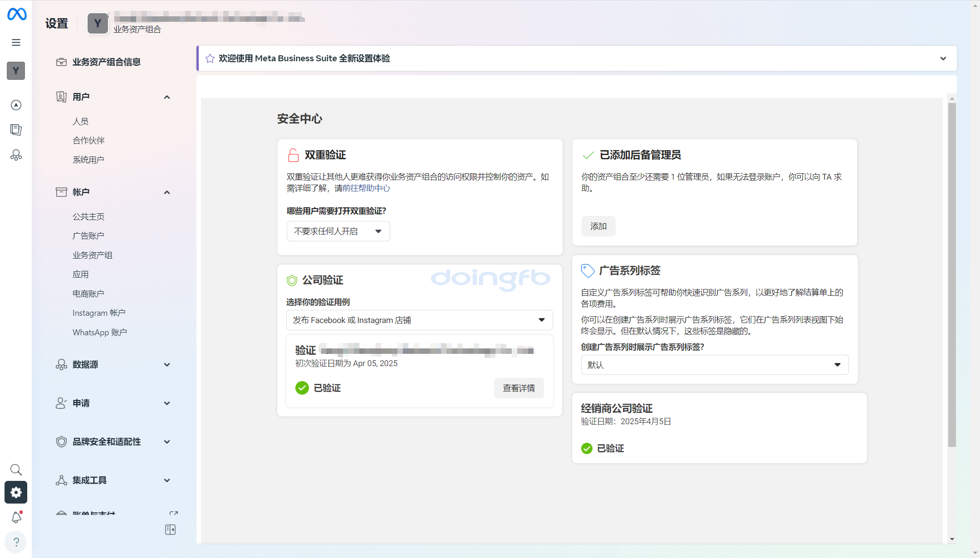Open the help question mark icon
Viewport: 980px width, 558px height.
click(x=16, y=542)
